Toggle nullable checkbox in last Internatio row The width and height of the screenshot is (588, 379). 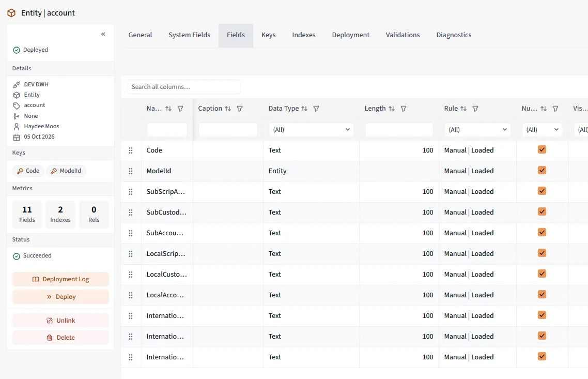click(x=542, y=356)
